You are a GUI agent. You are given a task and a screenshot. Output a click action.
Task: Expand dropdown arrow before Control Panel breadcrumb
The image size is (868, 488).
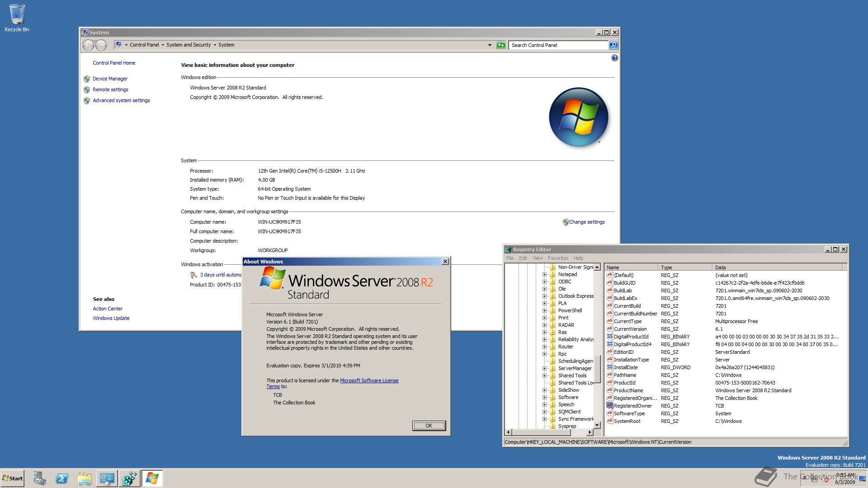[126, 45]
